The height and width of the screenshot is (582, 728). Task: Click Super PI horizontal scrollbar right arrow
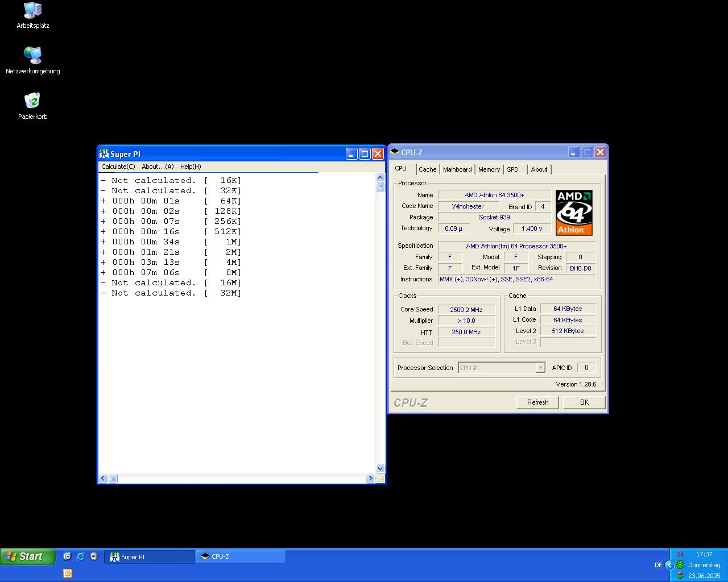pyautogui.click(x=370, y=479)
